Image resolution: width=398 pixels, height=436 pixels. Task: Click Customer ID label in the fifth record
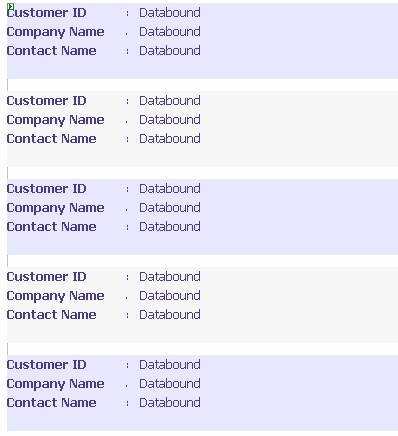(x=46, y=365)
